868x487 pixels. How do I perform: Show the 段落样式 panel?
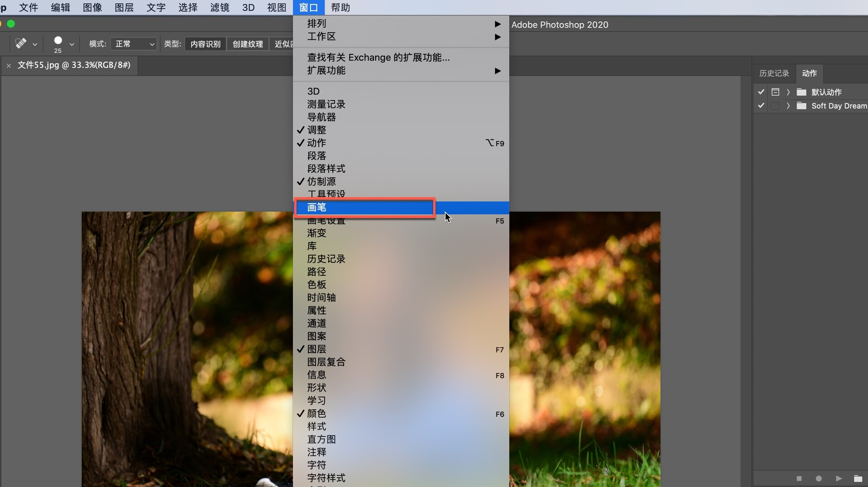coord(401,169)
